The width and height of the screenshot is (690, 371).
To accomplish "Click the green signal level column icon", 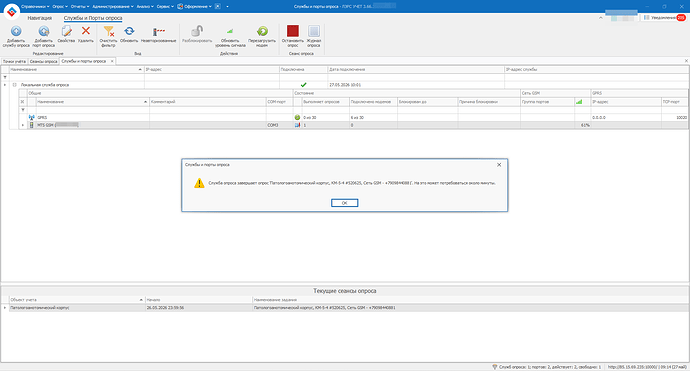I will pos(579,102).
